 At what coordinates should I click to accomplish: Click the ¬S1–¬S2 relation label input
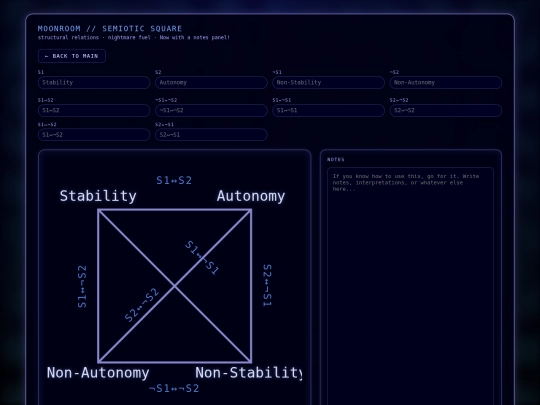point(211,111)
